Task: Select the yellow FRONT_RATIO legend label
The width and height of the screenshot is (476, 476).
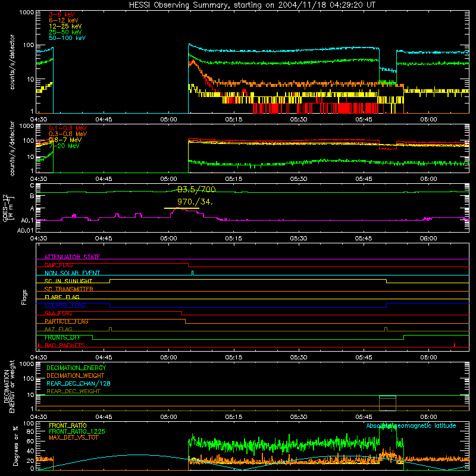Action: [68, 425]
